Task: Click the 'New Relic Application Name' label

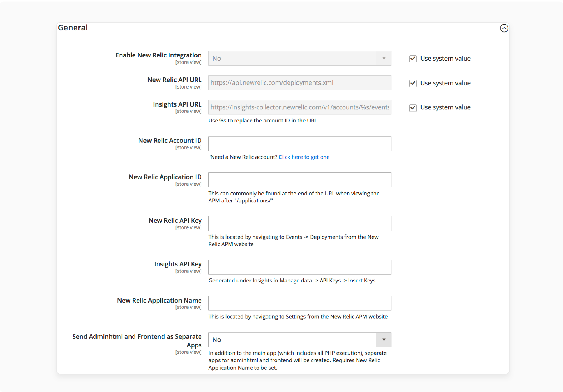Action: click(x=159, y=301)
